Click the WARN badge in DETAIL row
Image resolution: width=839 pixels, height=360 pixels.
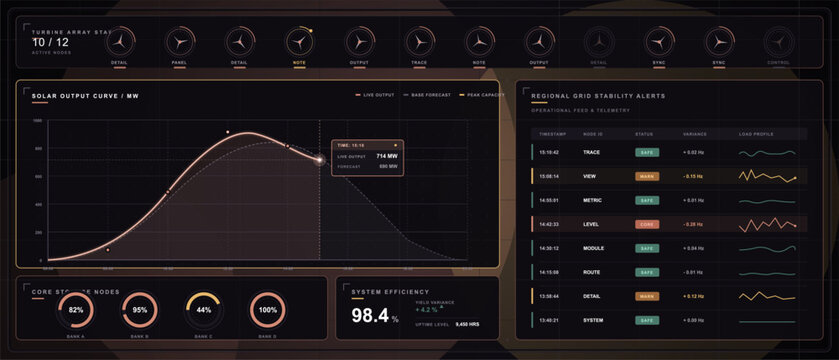[647, 296]
